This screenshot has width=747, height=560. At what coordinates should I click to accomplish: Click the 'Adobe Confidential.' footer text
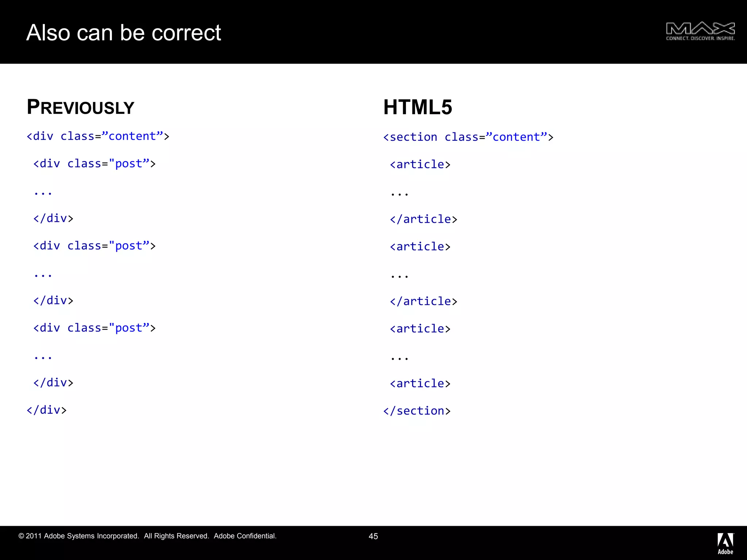245,536
